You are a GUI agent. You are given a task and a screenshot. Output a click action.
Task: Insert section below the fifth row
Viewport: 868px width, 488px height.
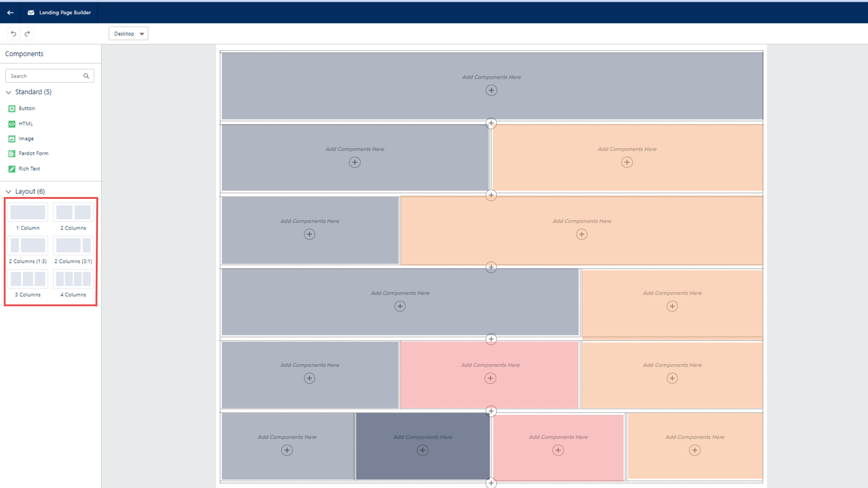(491, 411)
